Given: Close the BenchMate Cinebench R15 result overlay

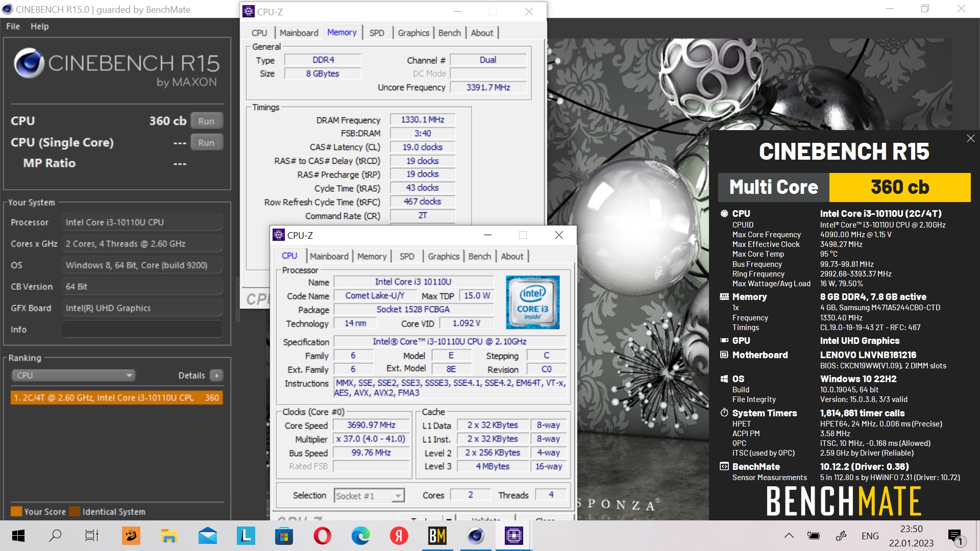Looking at the screenshot, I should click(970, 138).
